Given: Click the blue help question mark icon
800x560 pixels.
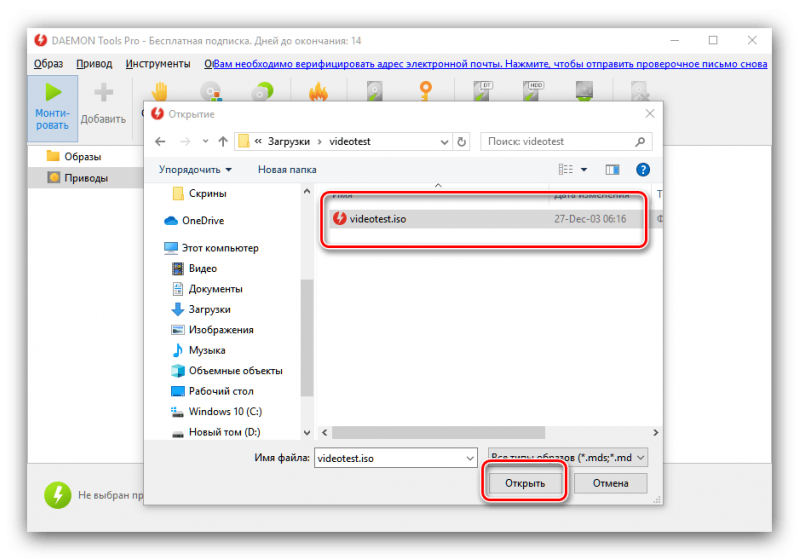Looking at the screenshot, I should [x=643, y=169].
